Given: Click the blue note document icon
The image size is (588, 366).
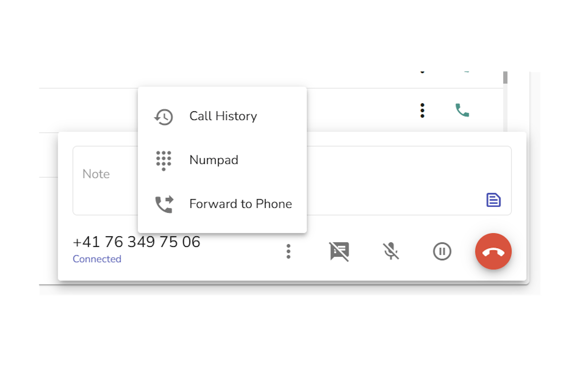Looking at the screenshot, I should (x=494, y=200).
